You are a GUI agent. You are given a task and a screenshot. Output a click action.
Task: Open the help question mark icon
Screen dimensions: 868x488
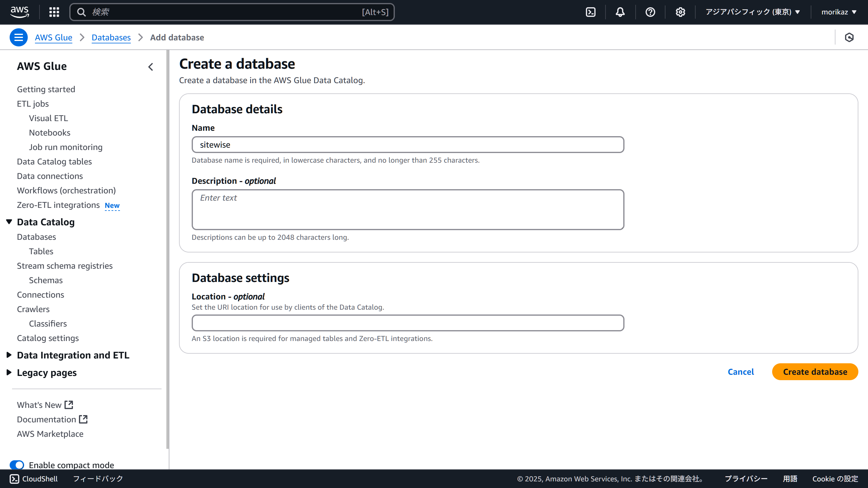coord(650,12)
